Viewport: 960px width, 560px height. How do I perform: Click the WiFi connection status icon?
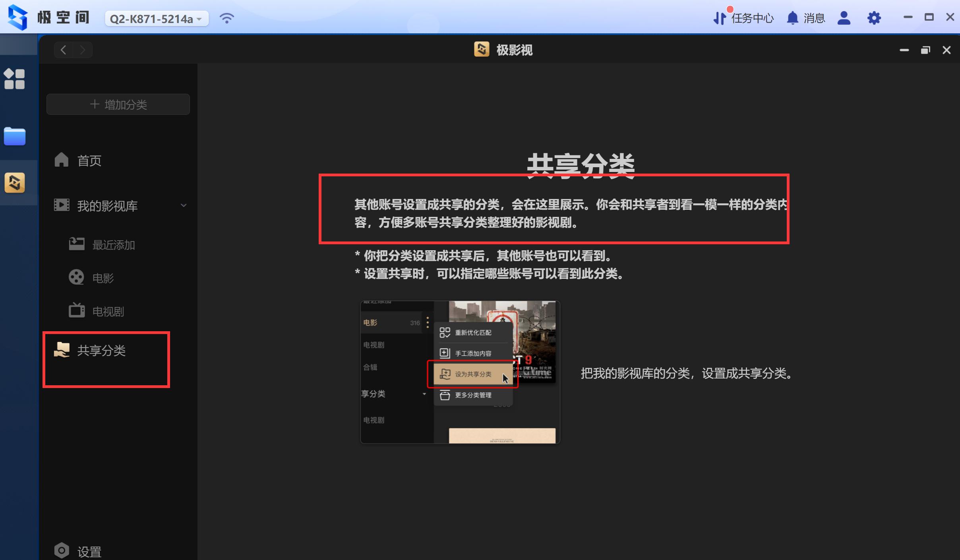click(226, 17)
